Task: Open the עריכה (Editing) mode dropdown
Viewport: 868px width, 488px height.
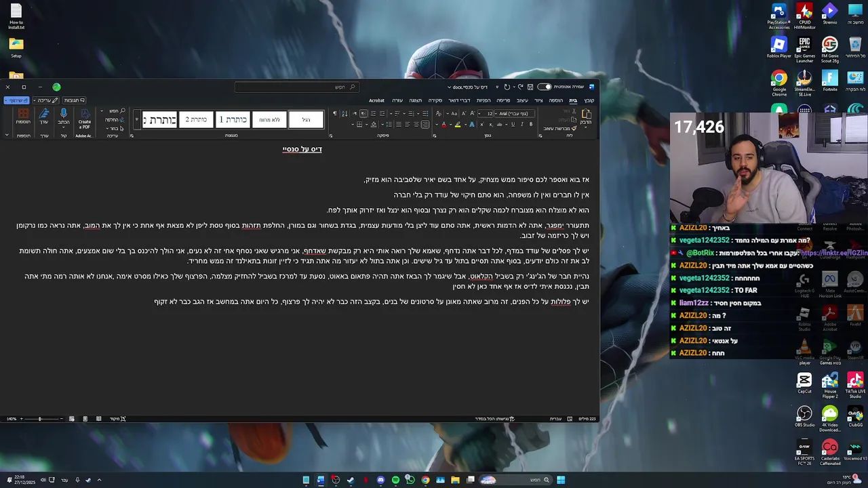Action: pyautogui.click(x=46, y=100)
